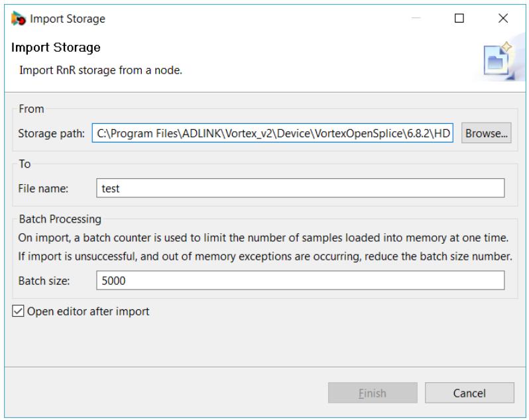529x420 pixels.
Task: Click the 'File name:' label
Action: click(43, 188)
